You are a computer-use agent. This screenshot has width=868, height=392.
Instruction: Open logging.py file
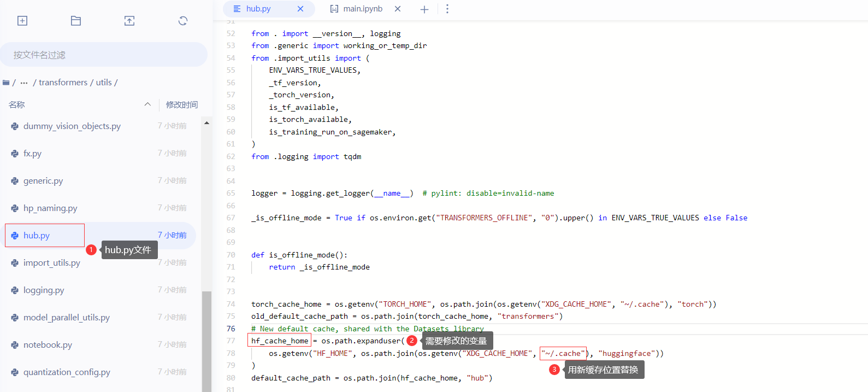tap(44, 290)
